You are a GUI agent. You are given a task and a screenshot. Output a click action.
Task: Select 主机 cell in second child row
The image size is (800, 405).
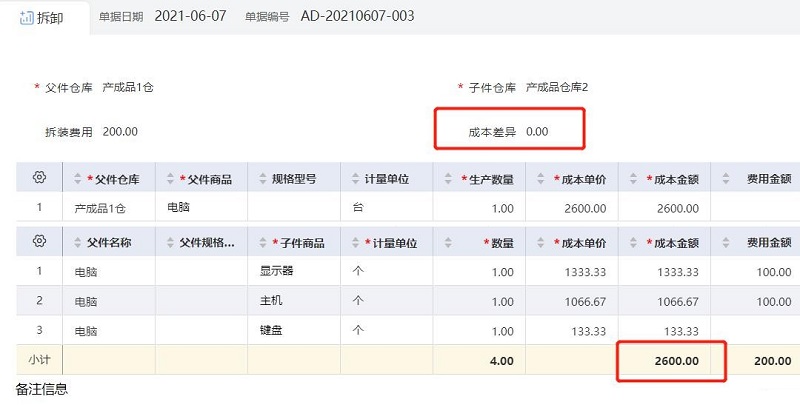(x=269, y=300)
